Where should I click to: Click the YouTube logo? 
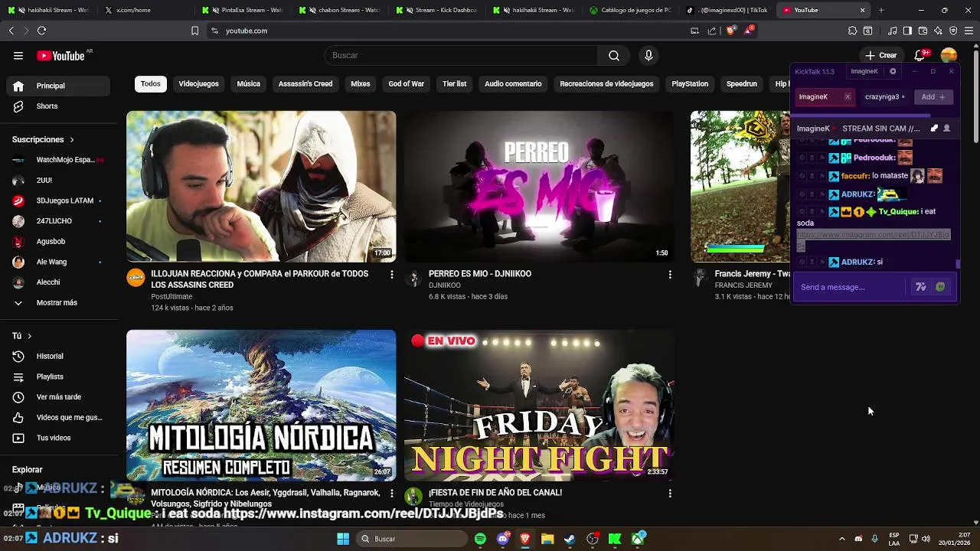pos(60,56)
